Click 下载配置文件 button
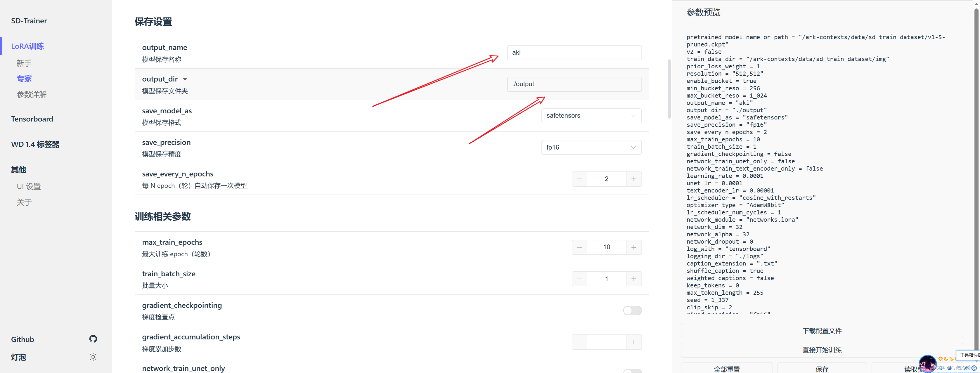 pos(822,331)
